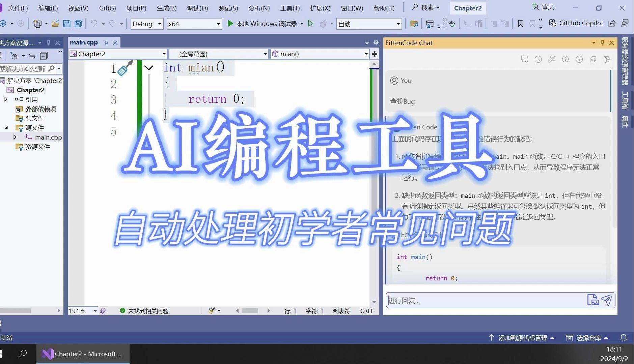This screenshot has height=364, width=634.
Task: Adjust the 194% zoom level control
Action: point(82,311)
